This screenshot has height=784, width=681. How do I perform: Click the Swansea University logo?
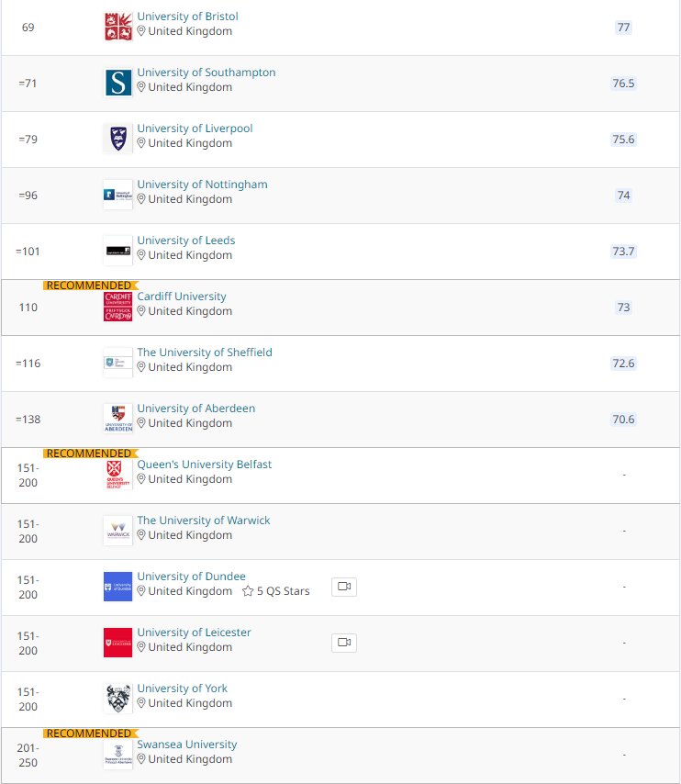pyautogui.click(x=118, y=755)
